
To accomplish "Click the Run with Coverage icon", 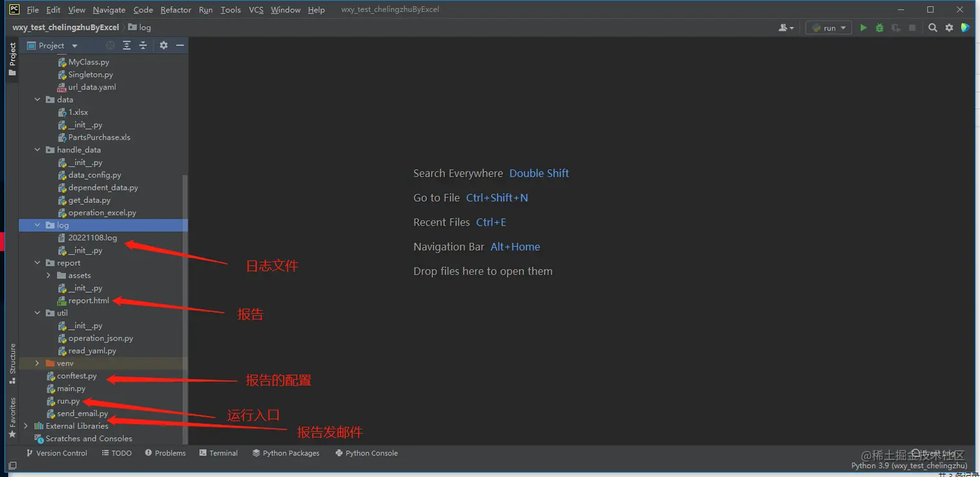I will [x=896, y=28].
